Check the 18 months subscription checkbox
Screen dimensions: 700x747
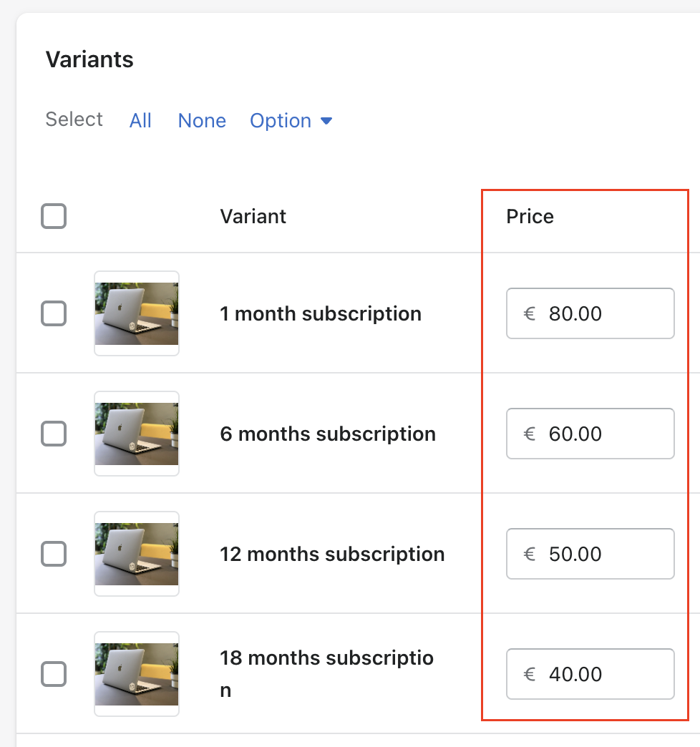point(54,673)
